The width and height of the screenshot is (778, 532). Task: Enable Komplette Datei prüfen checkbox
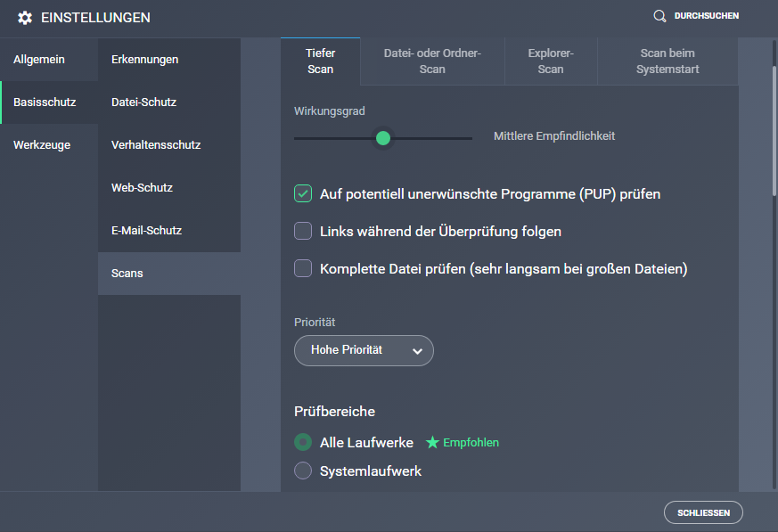point(303,268)
